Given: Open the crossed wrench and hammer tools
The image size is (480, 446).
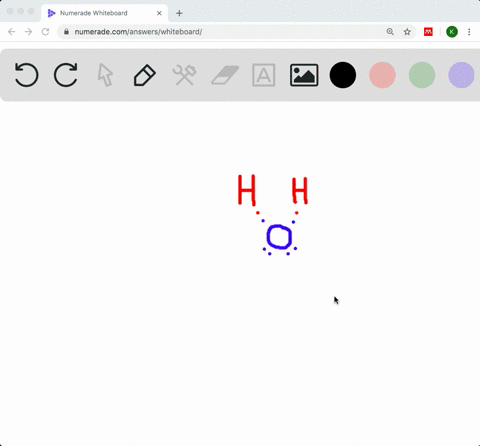Looking at the screenshot, I should (x=184, y=75).
